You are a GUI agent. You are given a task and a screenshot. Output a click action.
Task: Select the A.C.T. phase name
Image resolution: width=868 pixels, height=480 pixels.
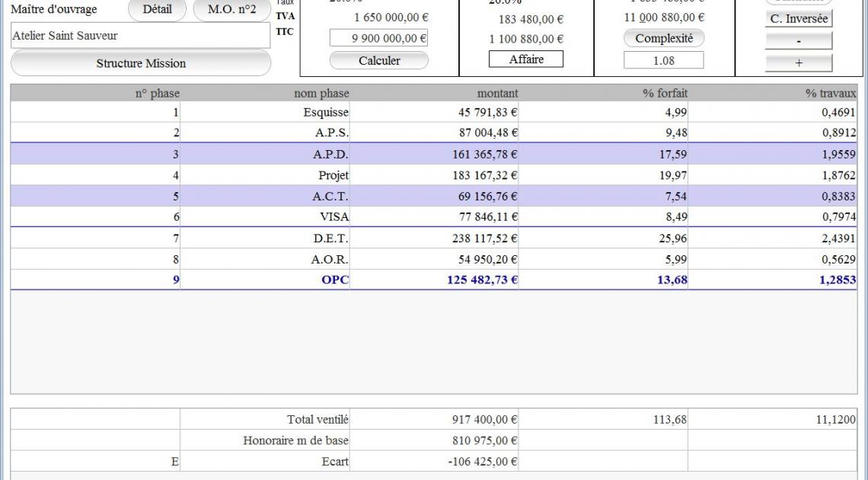[331, 196]
